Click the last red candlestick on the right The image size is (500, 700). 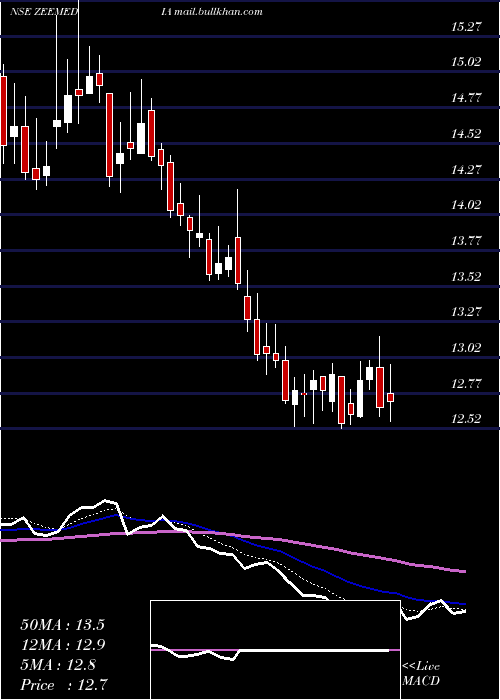[x=391, y=397]
